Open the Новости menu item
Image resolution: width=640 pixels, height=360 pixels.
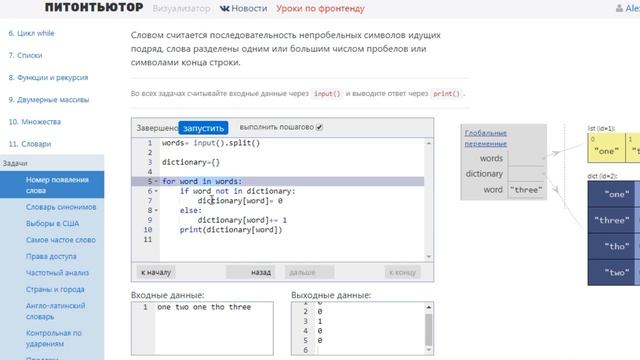click(249, 8)
